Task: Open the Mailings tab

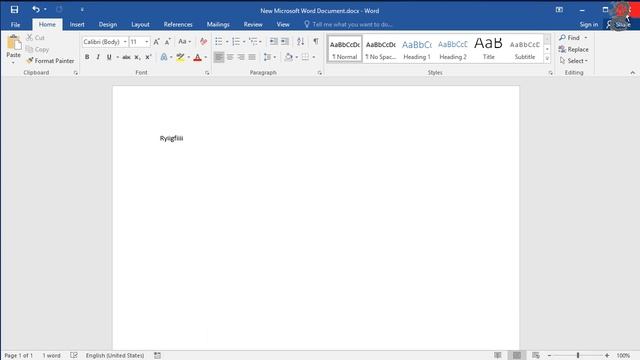Action: click(218, 24)
